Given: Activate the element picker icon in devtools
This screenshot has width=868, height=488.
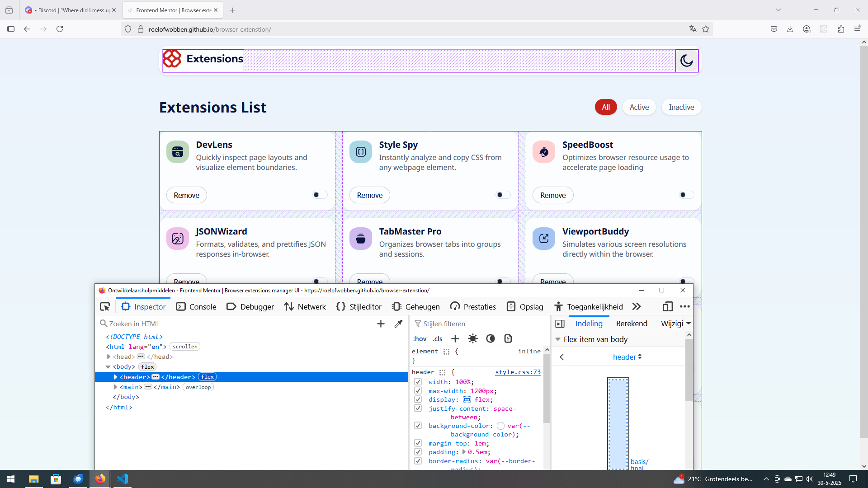Looking at the screenshot, I should click(x=105, y=307).
